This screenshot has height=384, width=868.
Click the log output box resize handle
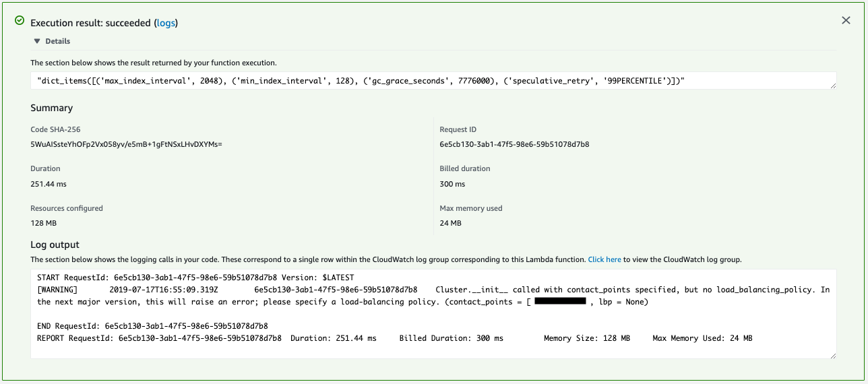coord(833,355)
